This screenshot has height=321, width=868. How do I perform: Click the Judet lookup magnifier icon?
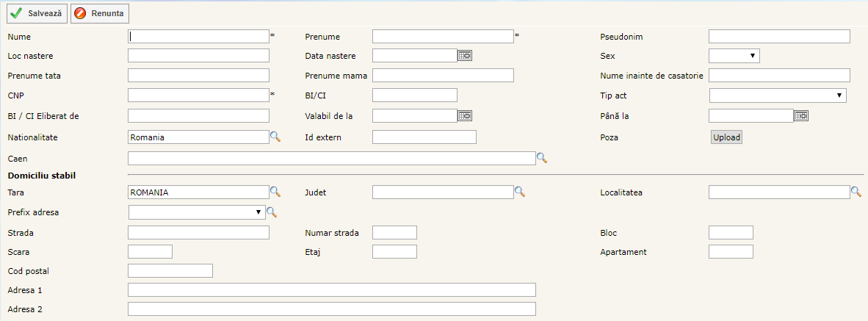click(x=519, y=192)
